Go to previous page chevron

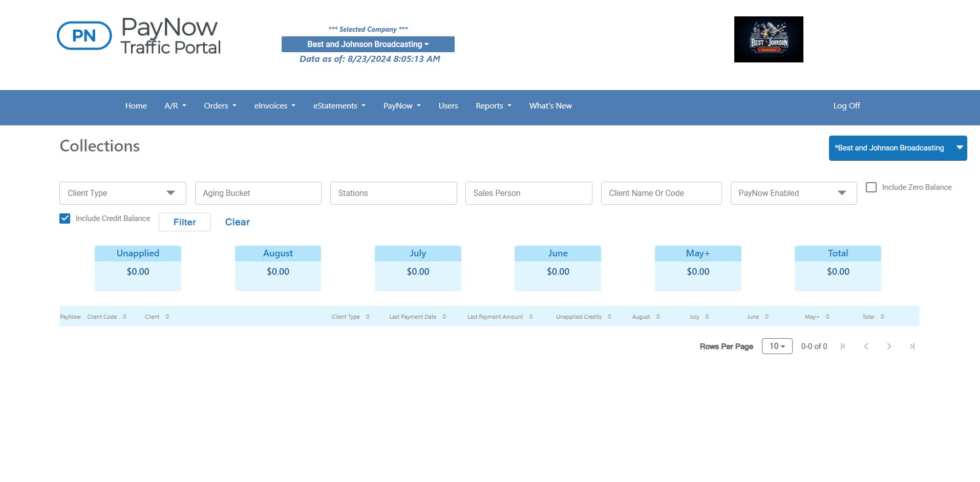tap(866, 346)
